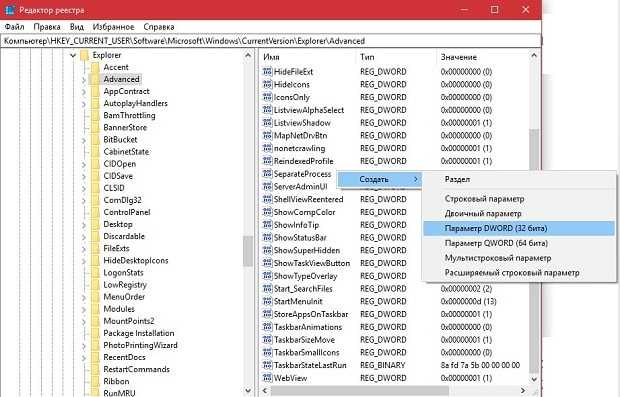
Task: Select the HideDesktopIcons key in the tree
Action: pos(136,261)
